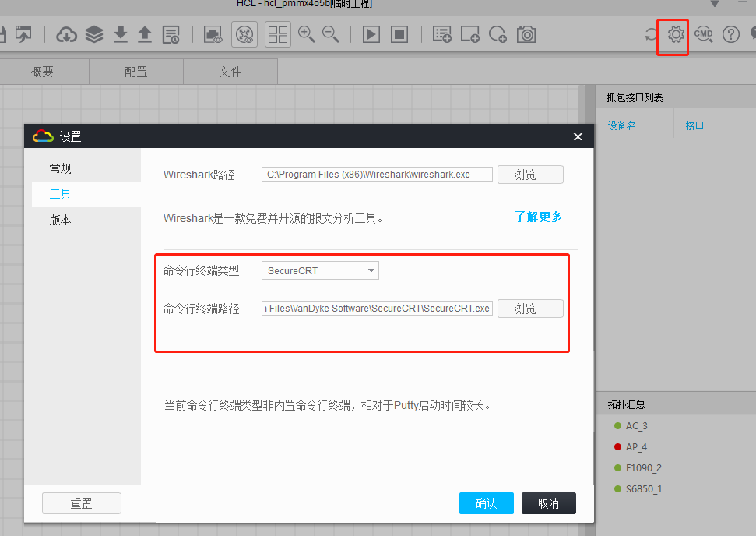Click the add rectangle shape icon
Screen dimensions: 756x536
point(469,35)
